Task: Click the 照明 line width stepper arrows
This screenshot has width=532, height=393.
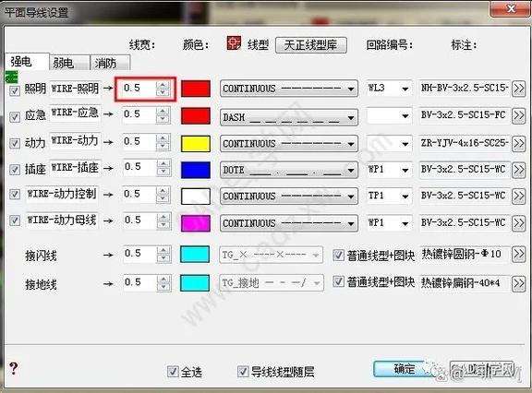Action: tap(163, 89)
